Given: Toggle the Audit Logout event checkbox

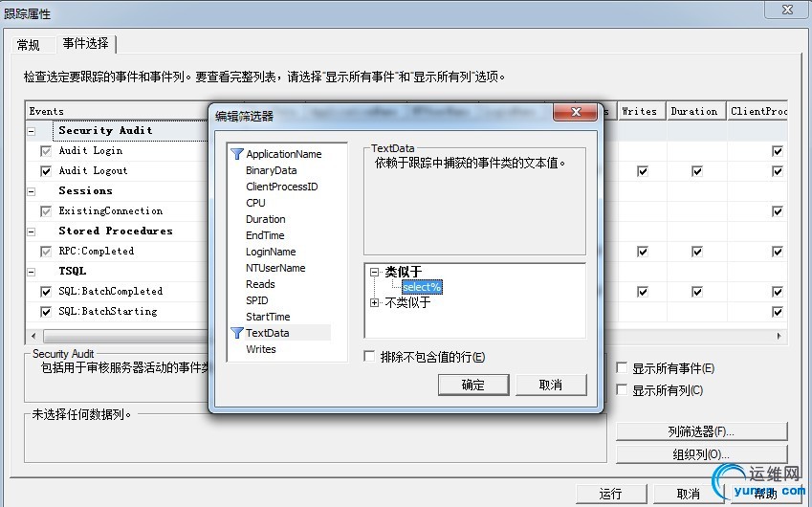Looking at the screenshot, I should [x=46, y=171].
